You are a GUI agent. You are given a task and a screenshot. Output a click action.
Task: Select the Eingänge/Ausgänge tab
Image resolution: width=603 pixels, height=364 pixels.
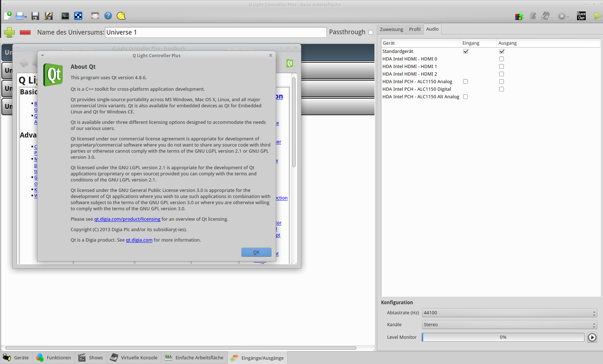pyautogui.click(x=257, y=358)
